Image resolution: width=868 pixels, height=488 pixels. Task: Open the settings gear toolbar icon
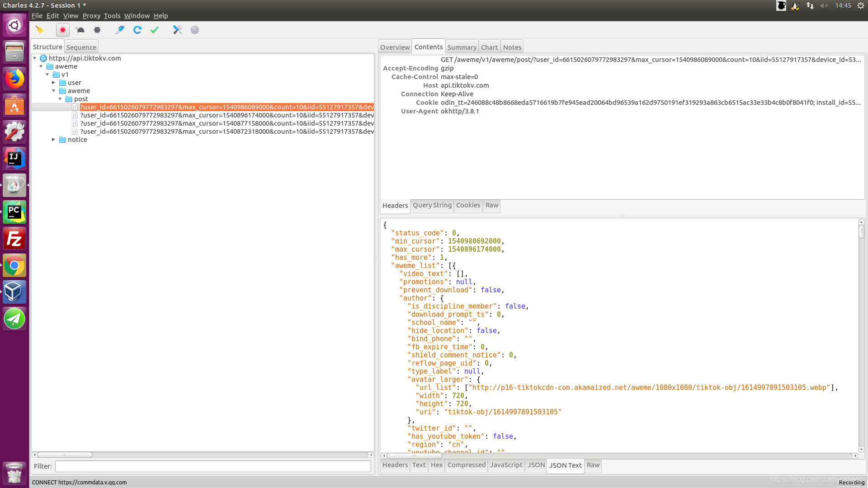point(195,30)
